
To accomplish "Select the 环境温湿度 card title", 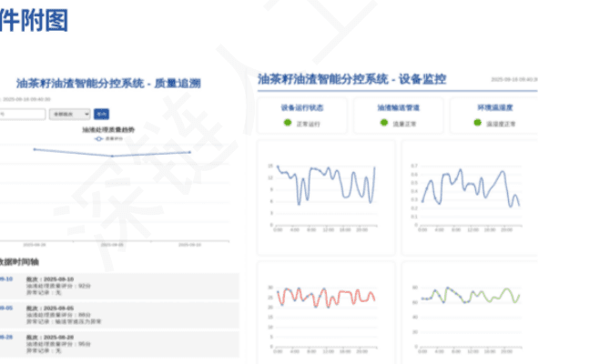I will [495, 107].
